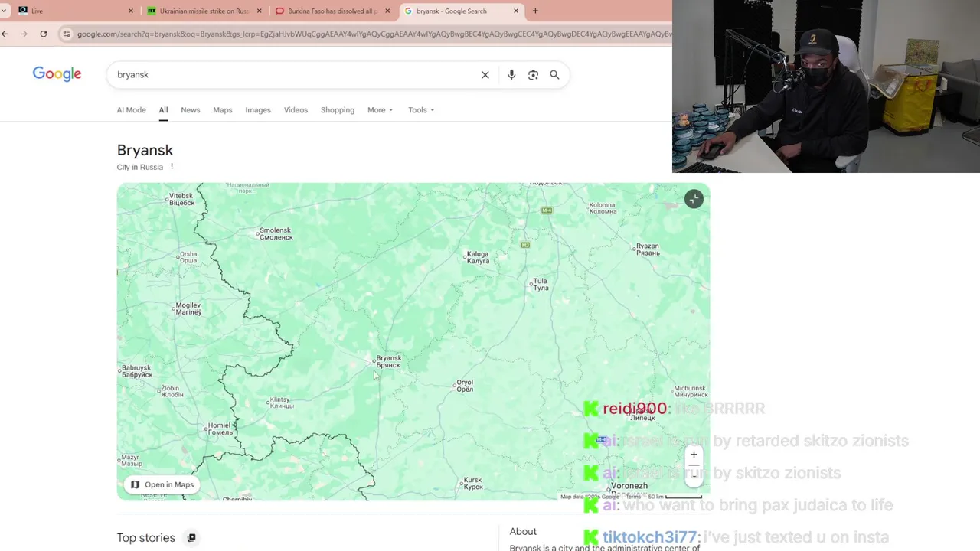Click the Mogilev label on the map
Image resolution: width=980 pixels, height=551 pixels.
point(188,308)
